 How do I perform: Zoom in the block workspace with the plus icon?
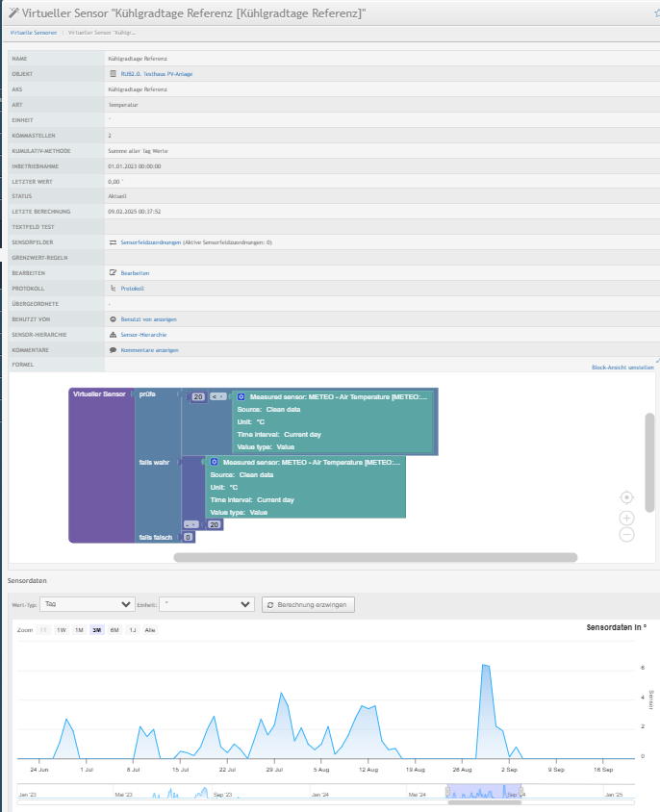click(626, 518)
